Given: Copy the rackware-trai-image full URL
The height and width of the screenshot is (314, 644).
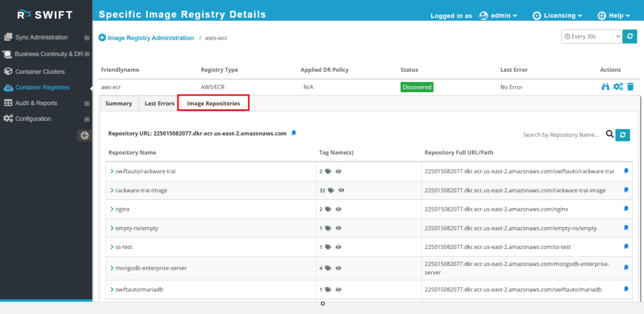Looking at the screenshot, I should (x=626, y=190).
